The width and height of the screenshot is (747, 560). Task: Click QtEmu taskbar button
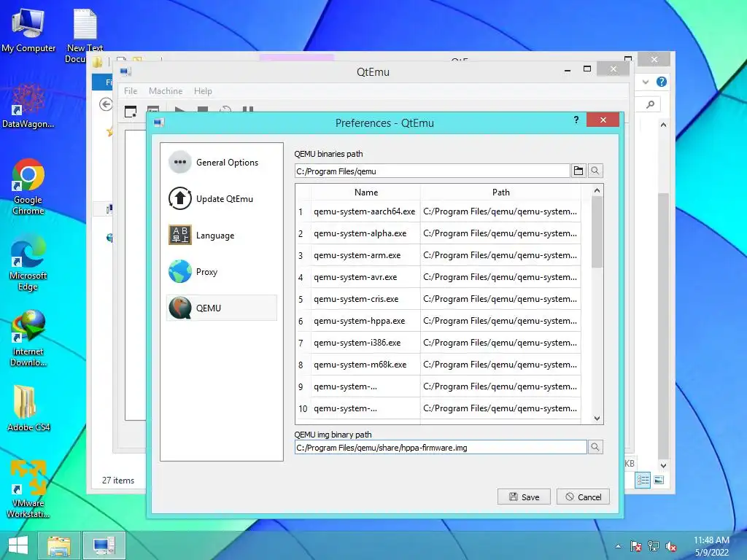[x=104, y=545]
